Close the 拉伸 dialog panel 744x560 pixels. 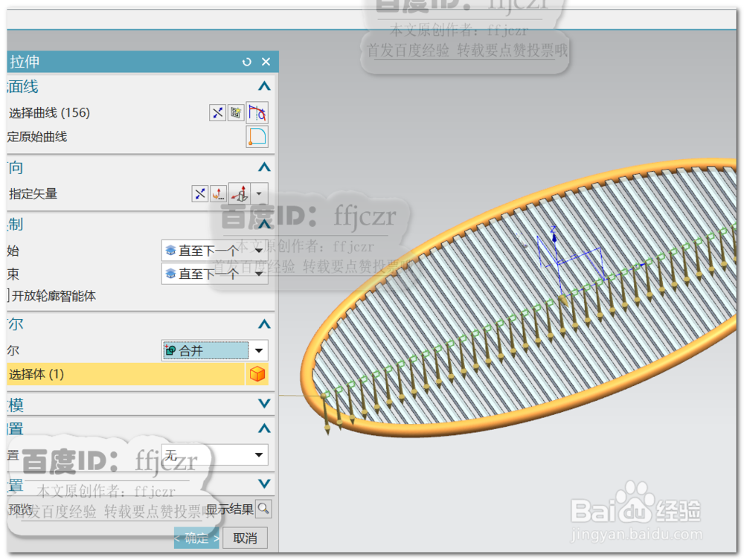(x=266, y=62)
